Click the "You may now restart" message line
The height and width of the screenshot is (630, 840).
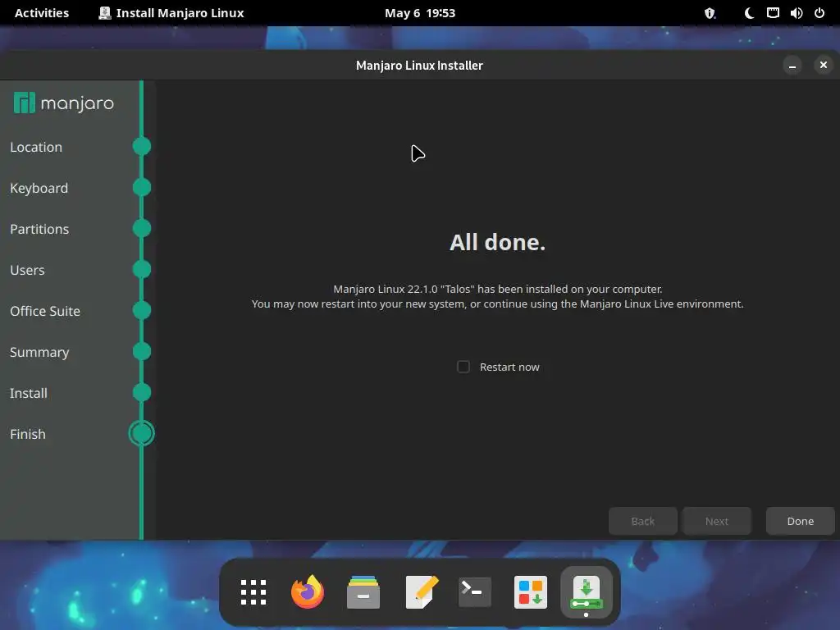coord(498,304)
